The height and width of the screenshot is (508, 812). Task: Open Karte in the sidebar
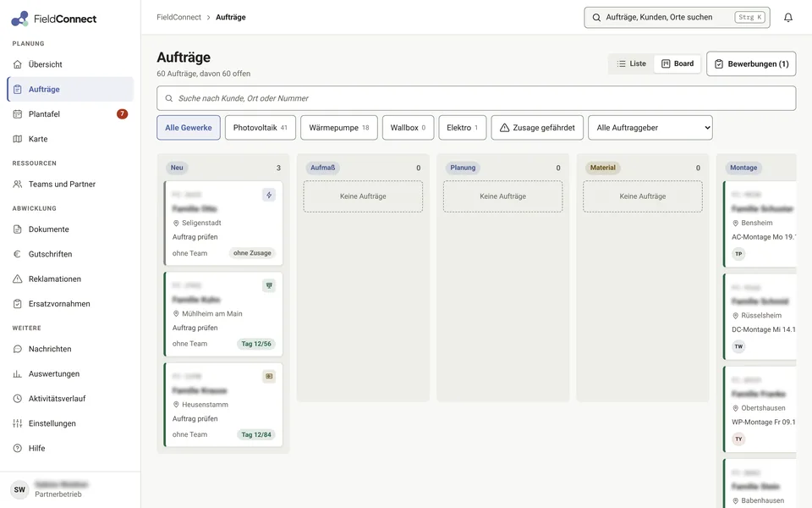(x=70, y=139)
